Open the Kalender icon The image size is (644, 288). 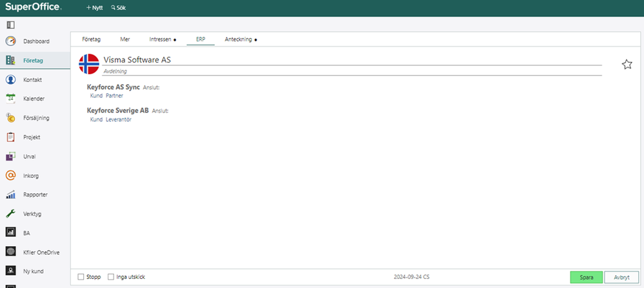pos(11,99)
